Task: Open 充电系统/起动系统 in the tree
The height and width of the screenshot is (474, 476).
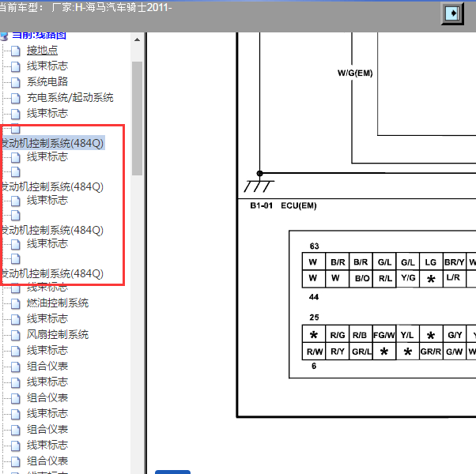Action: pos(70,97)
